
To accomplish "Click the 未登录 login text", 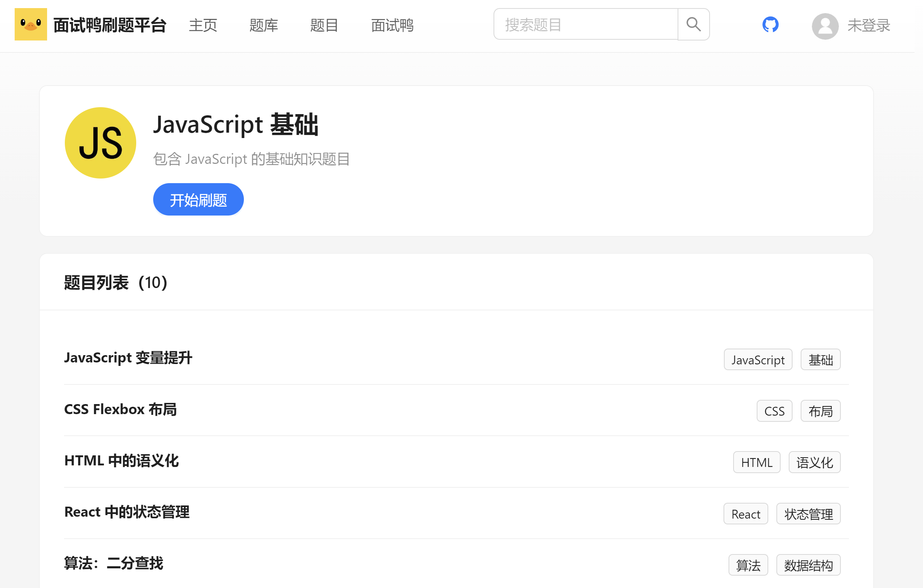I will pos(868,25).
